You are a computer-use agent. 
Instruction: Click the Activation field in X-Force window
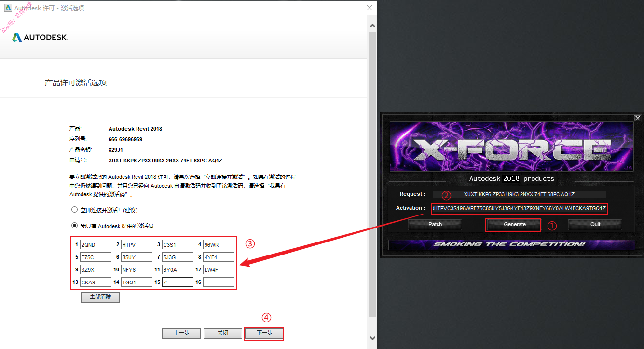point(519,208)
